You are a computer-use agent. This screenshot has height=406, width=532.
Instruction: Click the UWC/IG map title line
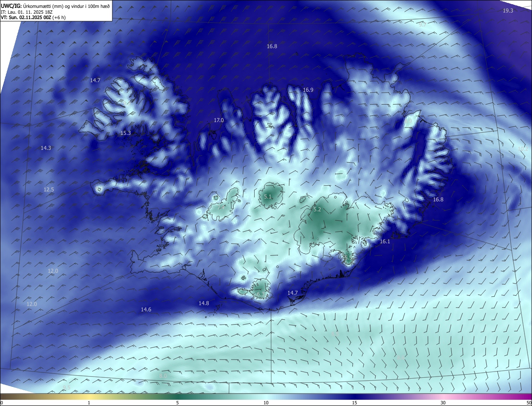56,6
